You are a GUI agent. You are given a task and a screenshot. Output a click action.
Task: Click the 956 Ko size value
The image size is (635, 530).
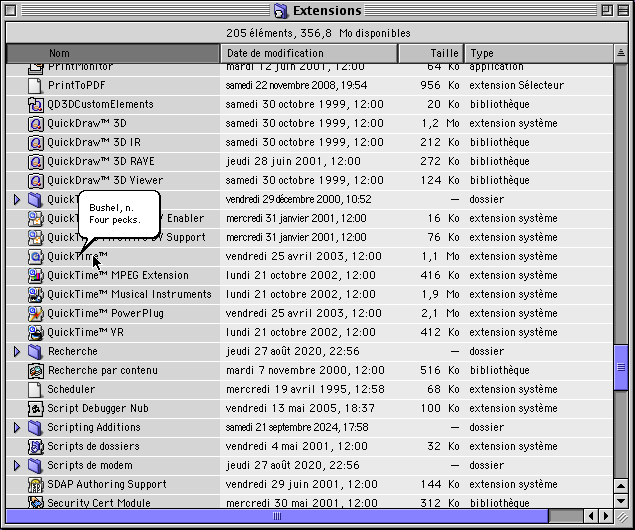coord(440,85)
